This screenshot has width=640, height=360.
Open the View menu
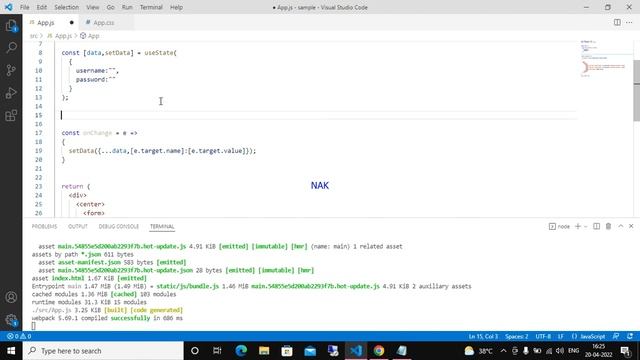(x=93, y=7)
